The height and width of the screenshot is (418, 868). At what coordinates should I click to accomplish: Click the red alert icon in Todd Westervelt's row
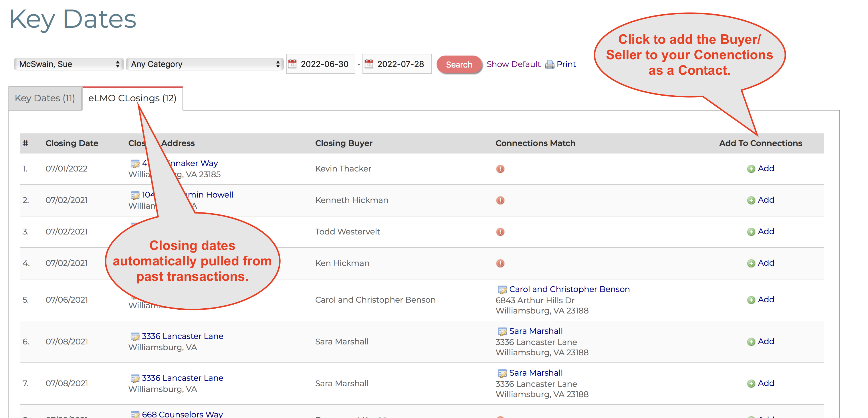500,232
